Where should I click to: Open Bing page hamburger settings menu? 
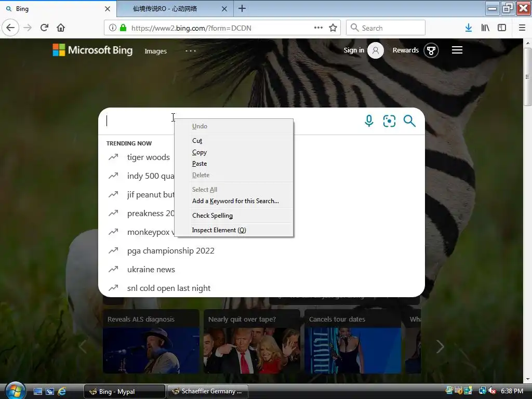coord(457,50)
